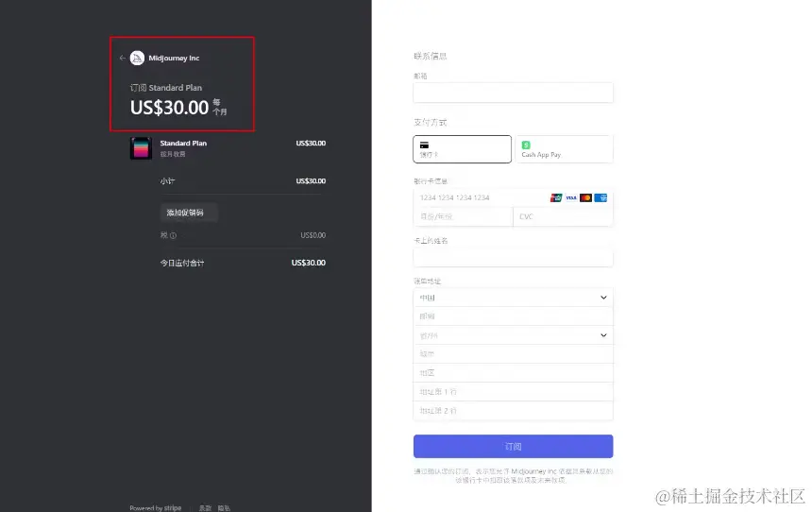The height and width of the screenshot is (512, 812).
Task: Click the Midjourney Inc merchant name
Action: pyautogui.click(x=174, y=58)
